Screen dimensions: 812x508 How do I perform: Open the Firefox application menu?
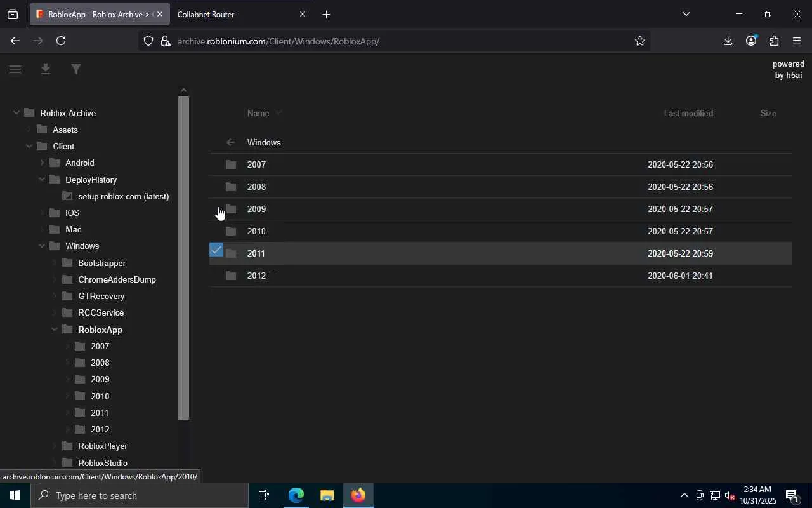click(x=797, y=41)
